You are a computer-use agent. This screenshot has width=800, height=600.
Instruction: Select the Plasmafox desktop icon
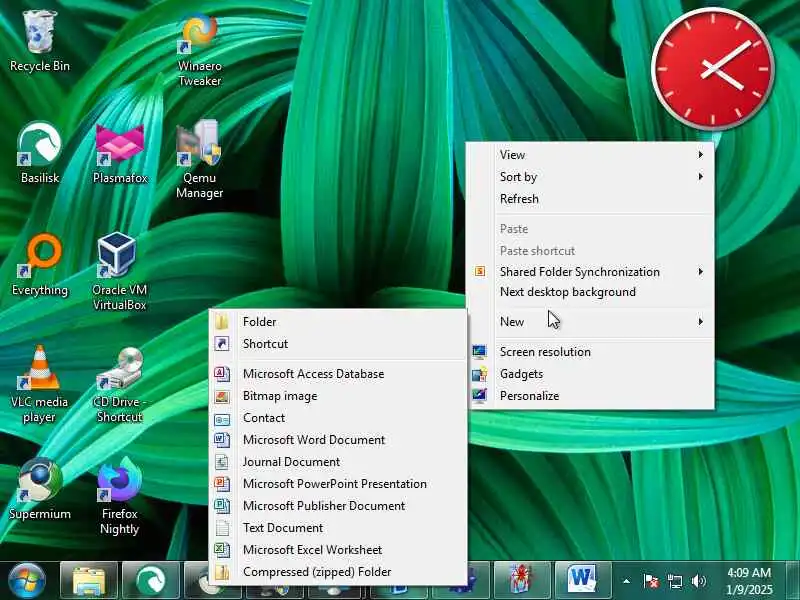click(120, 153)
